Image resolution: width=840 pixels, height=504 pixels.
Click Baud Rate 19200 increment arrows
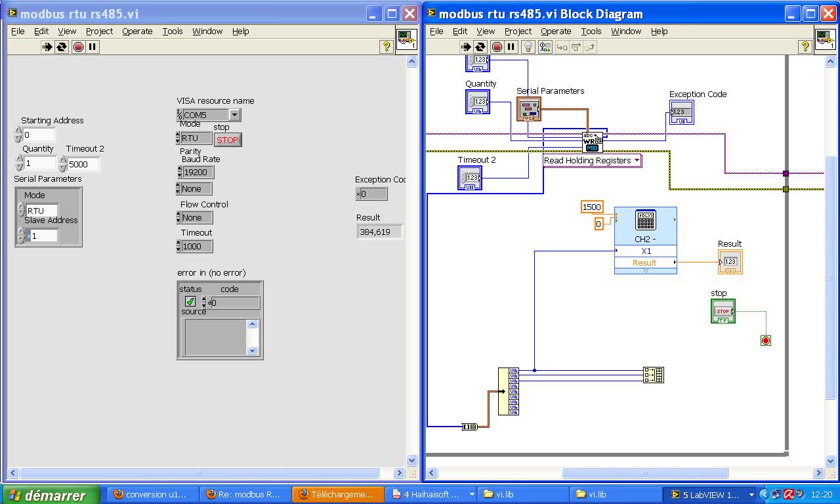tap(180, 172)
